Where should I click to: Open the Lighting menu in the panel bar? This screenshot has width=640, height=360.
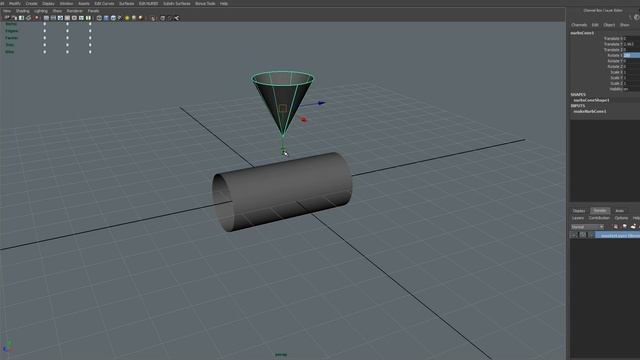pos(41,11)
